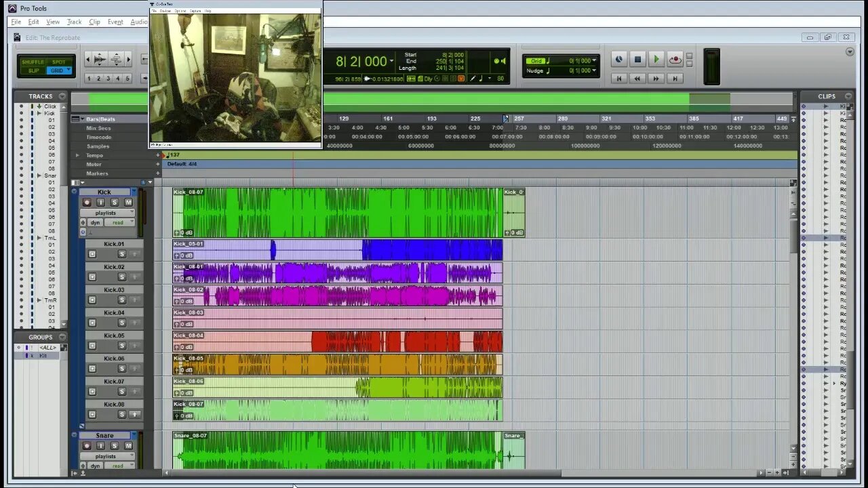Solo the Kick.01 playlist lane
Viewport: 868px width, 488px height.
click(x=122, y=254)
